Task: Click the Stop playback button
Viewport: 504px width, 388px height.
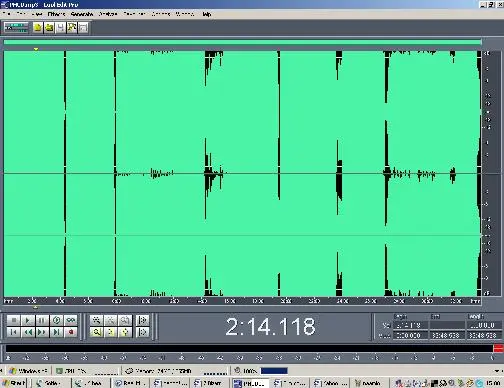Action: (x=14, y=320)
